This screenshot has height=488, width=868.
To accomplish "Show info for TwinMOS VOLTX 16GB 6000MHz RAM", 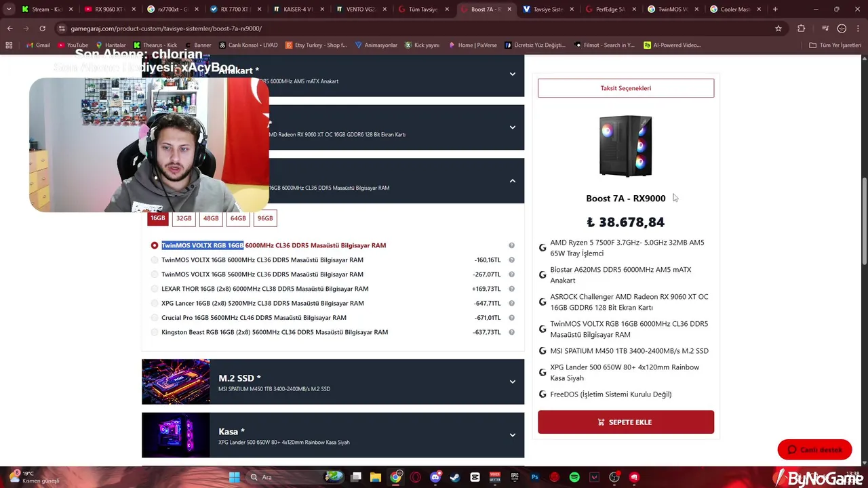I will (x=511, y=260).
